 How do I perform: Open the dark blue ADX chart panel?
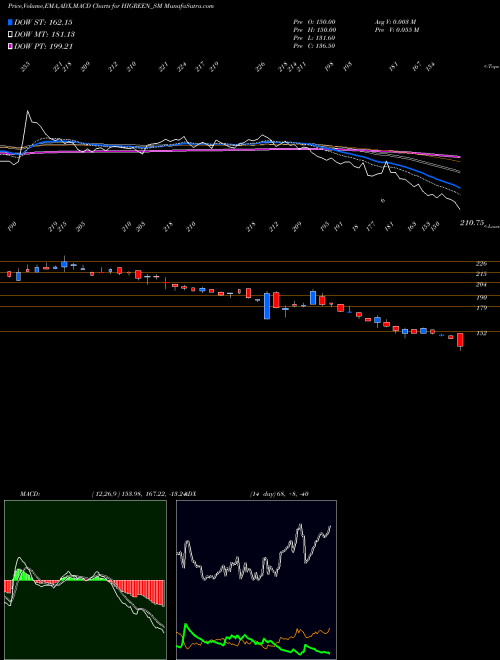click(256, 580)
